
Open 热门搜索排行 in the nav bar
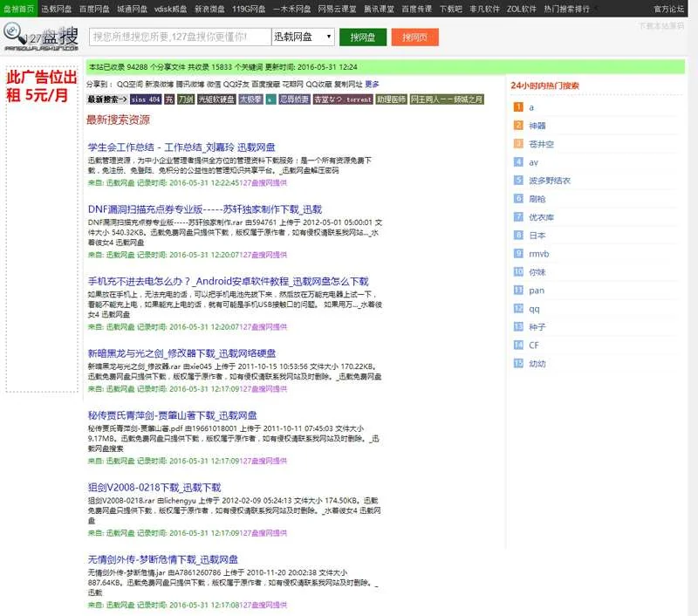(591, 8)
